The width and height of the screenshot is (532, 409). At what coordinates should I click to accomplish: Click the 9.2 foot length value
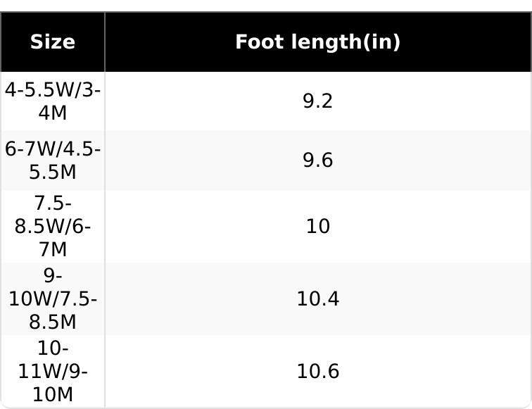pyautogui.click(x=317, y=101)
